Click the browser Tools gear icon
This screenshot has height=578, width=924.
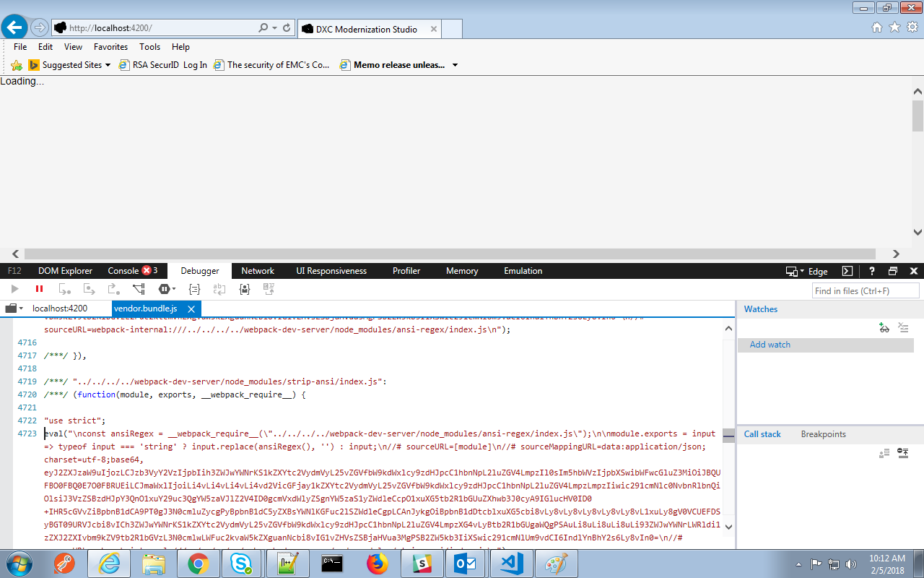[913, 27]
